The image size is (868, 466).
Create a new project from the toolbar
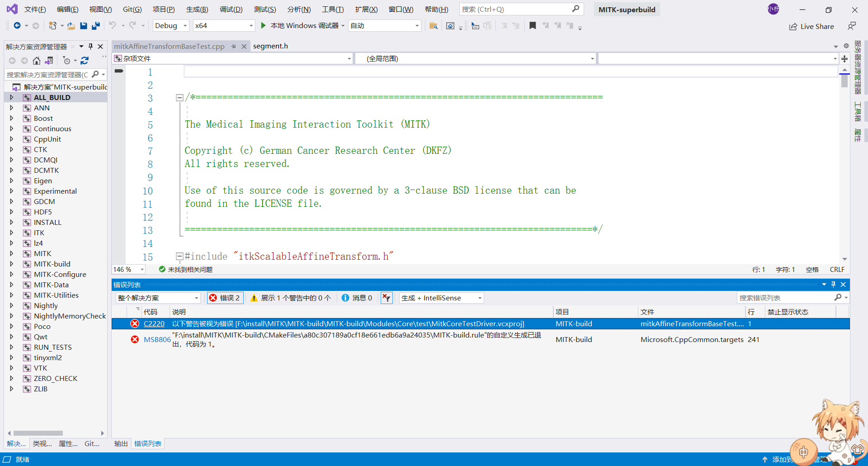52,26
